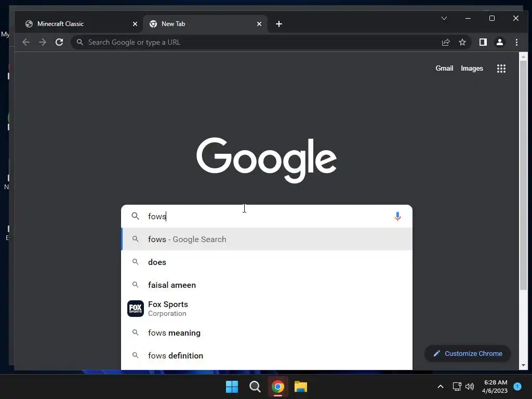
Task: Open the Gmail link
Action: 444,69
